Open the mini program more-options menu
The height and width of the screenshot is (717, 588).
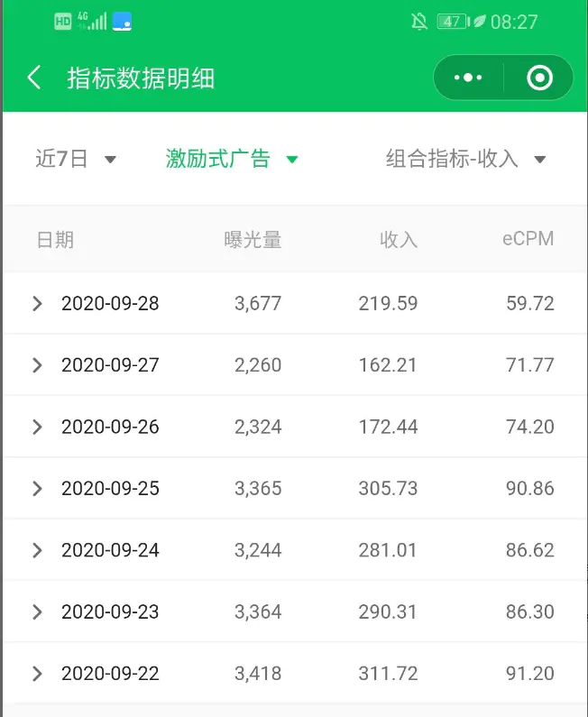(468, 78)
